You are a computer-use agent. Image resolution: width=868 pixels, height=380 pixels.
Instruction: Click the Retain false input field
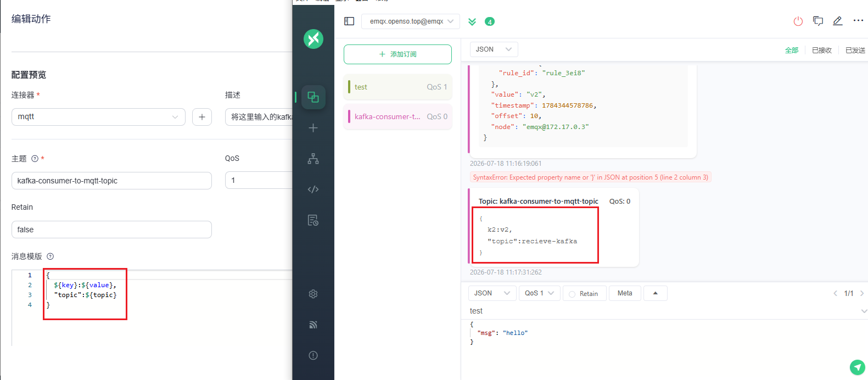(x=111, y=230)
